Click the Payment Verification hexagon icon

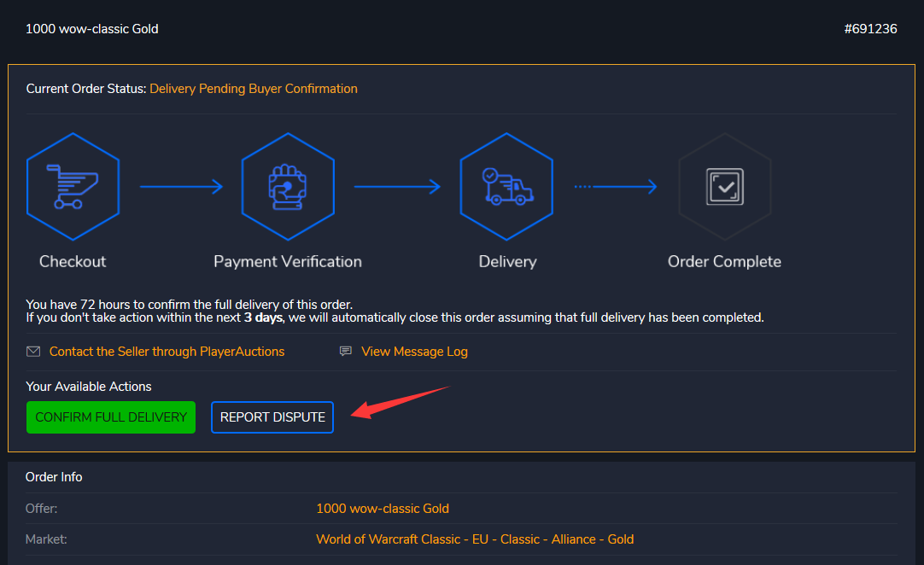click(x=288, y=187)
